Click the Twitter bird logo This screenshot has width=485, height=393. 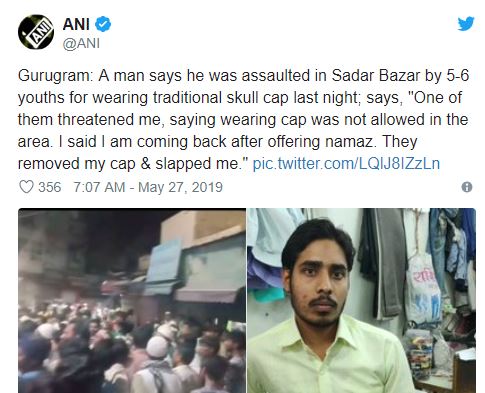[466, 23]
